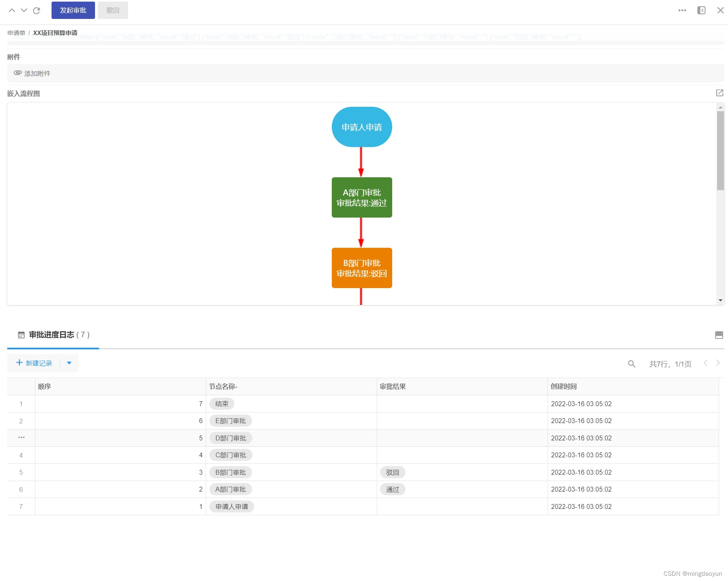
Task: Go to next record with down arrow
Action: tap(24, 10)
